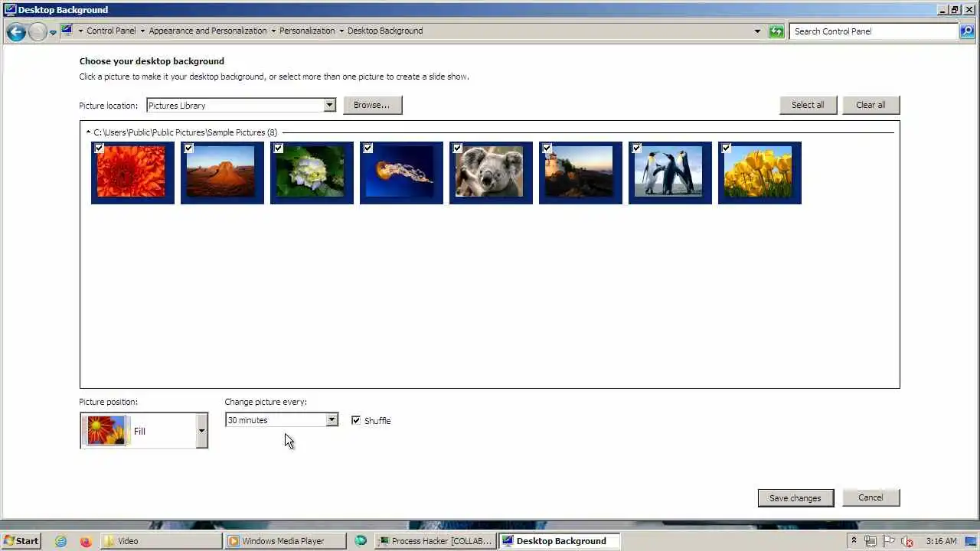The image size is (980, 551).
Task: Open the Start menu
Action: [x=21, y=541]
